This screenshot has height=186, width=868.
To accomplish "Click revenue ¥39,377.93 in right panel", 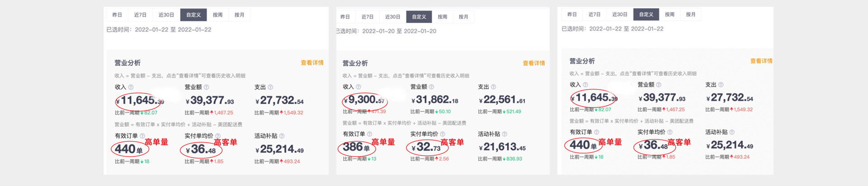I will pos(662,98).
